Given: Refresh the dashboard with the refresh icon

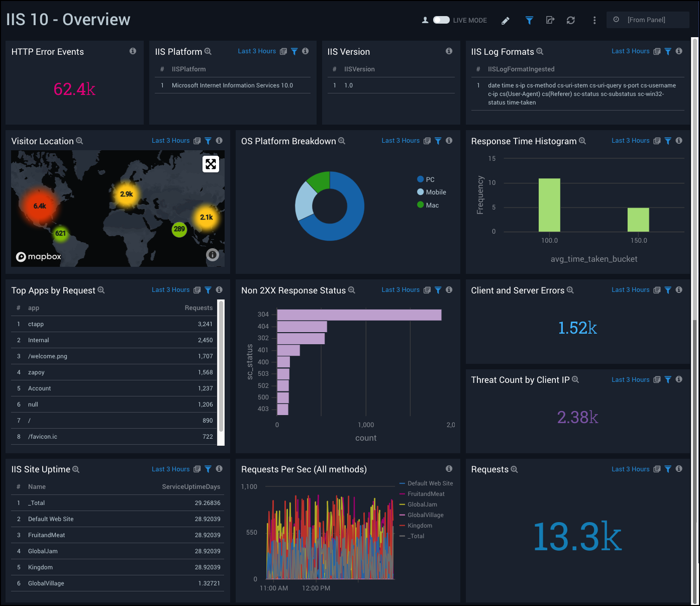Looking at the screenshot, I should click(571, 20).
